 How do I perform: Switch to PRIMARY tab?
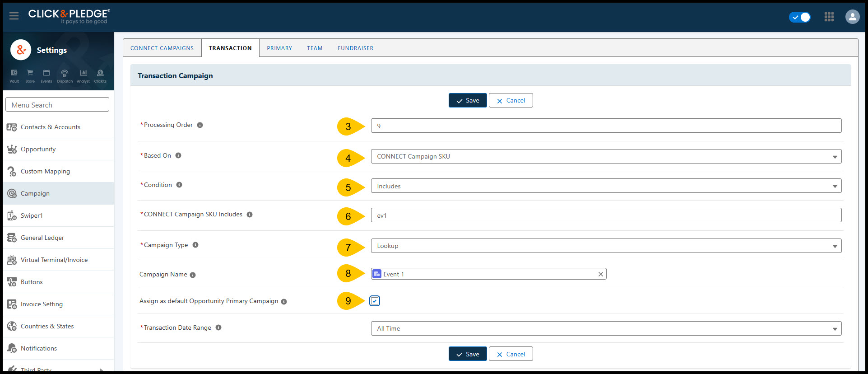279,48
